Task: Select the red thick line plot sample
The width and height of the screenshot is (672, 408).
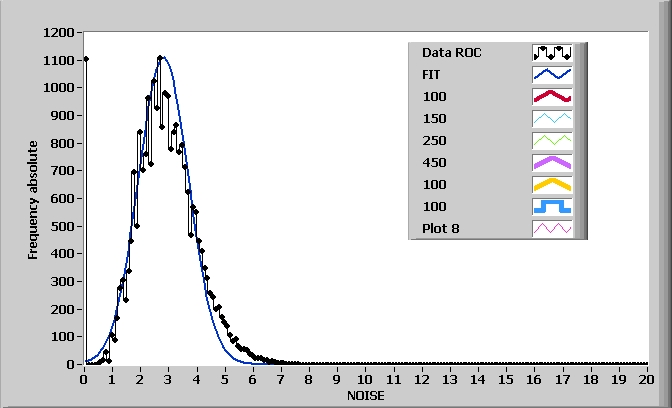Action: point(552,96)
